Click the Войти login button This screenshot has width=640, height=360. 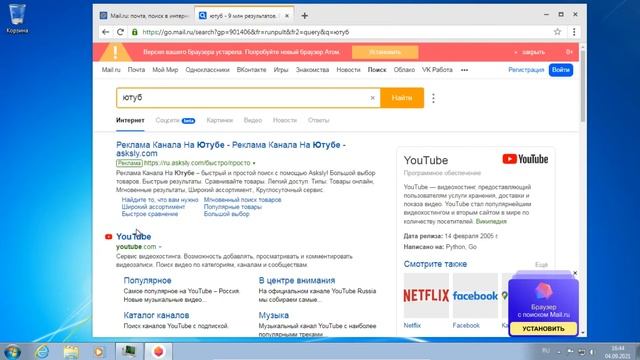pos(561,70)
